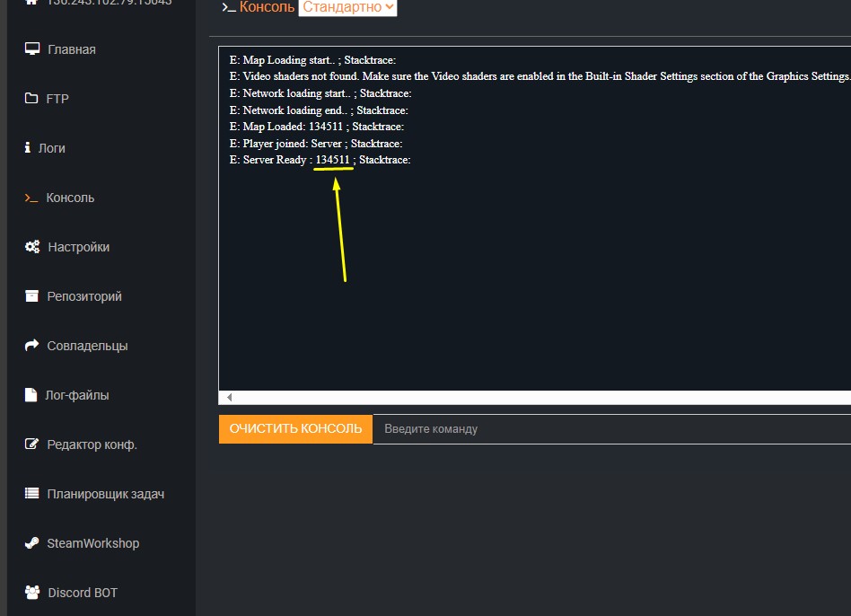Click the share arrow icon beside Совладельцы
The height and width of the screenshot is (616, 851).
(32, 345)
